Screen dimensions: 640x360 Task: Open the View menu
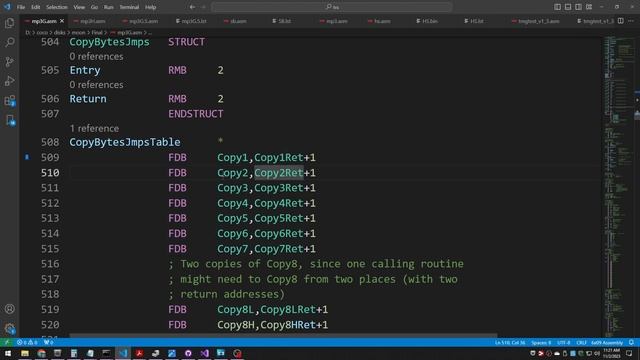point(79,7)
